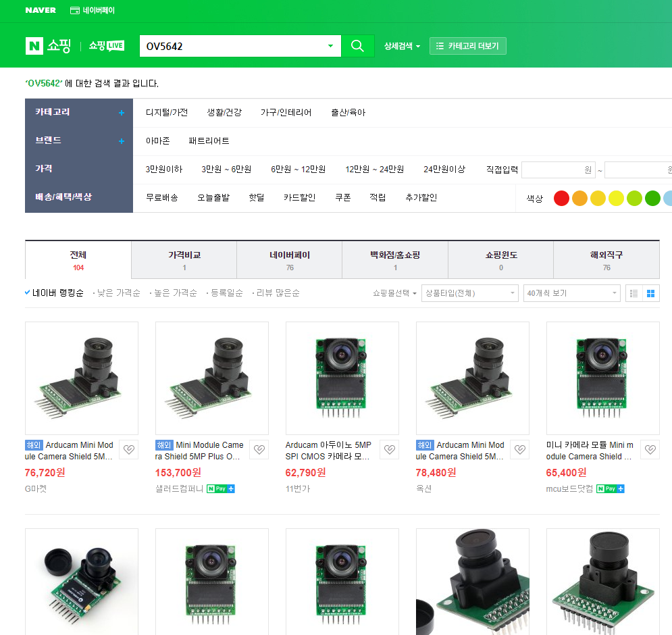
Task: Sort by 낮은 가격순
Action: 118,293
